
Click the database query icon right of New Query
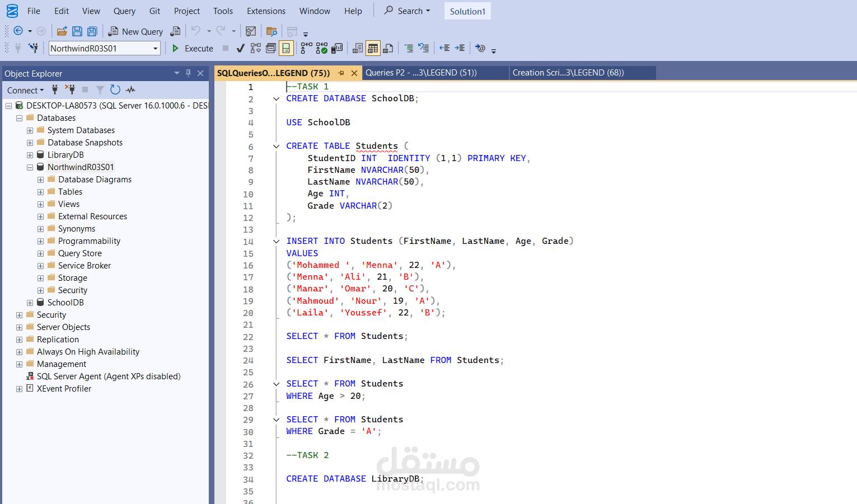(x=175, y=31)
